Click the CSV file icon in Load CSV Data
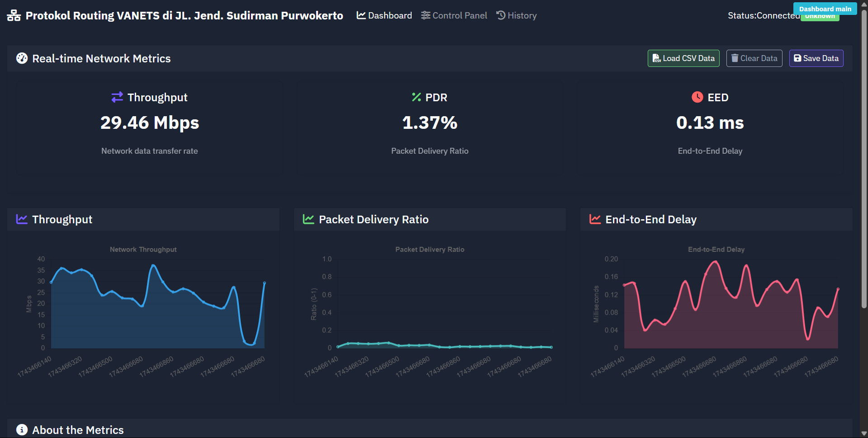 pyautogui.click(x=656, y=58)
